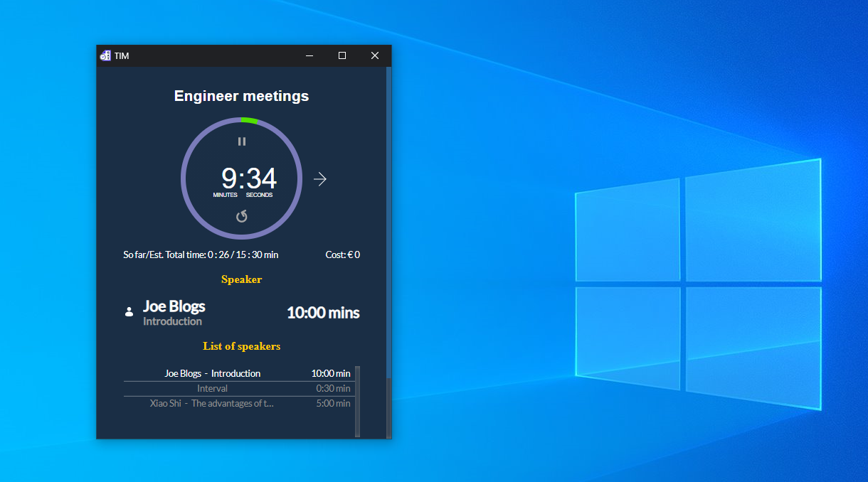Click the Speaker section heading

click(241, 279)
